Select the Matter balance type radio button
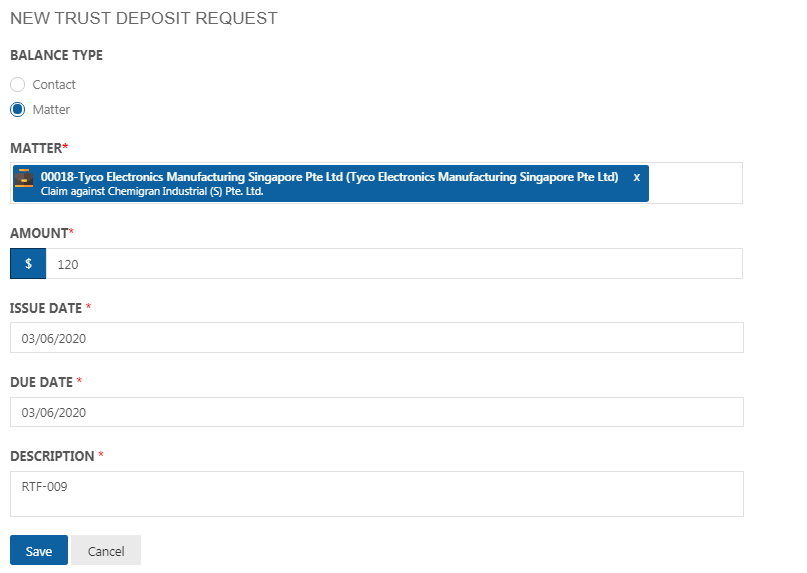Viewport: 807px width, 573px height. [17, 110]
